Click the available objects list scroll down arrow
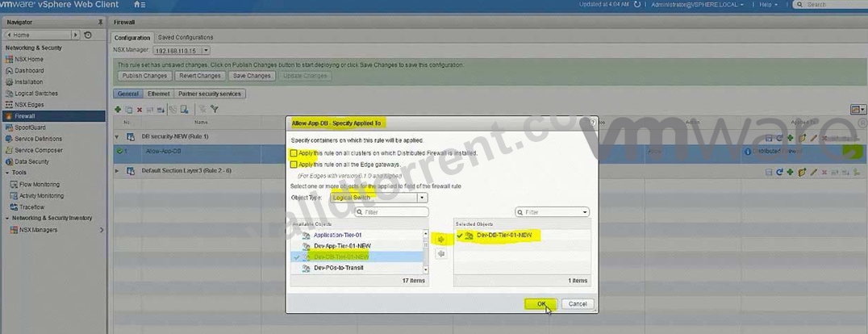 tap(426, 269)
